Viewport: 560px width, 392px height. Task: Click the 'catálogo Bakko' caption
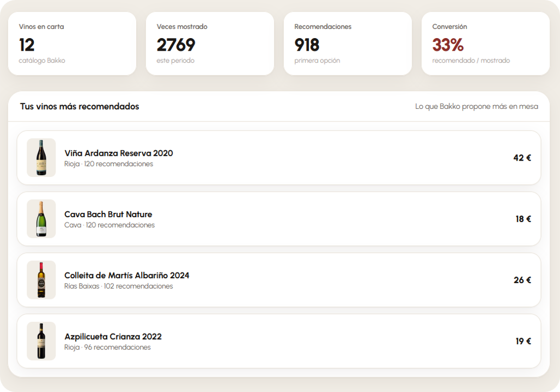42,60
